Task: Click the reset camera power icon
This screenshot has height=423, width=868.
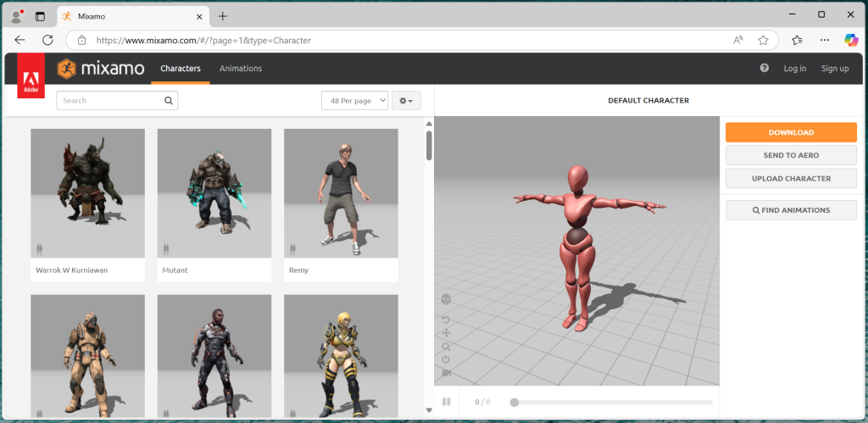Action: pos(446,359)
